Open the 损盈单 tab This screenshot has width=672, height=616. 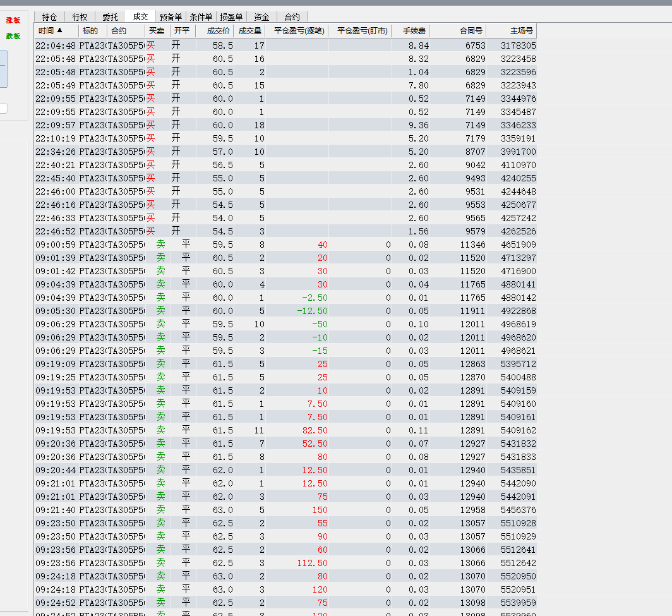pyautogui.click(x=231, y=17)
